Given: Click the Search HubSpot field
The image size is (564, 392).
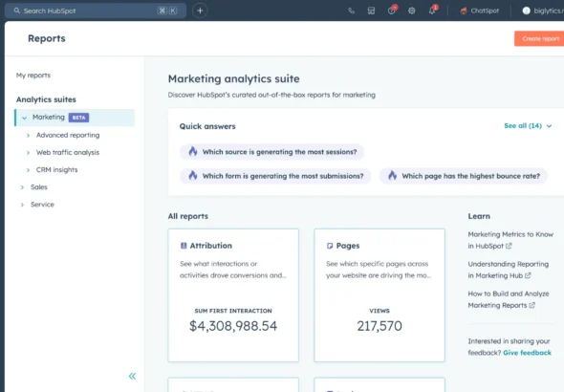Looking at the screenshot, I should [96, 11].
